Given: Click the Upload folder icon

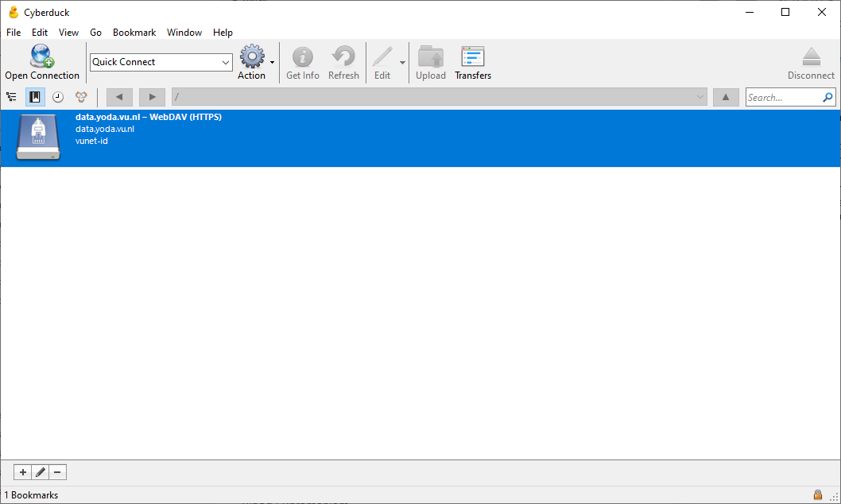Looking at the screenshot, I should [x=431, y=57].
